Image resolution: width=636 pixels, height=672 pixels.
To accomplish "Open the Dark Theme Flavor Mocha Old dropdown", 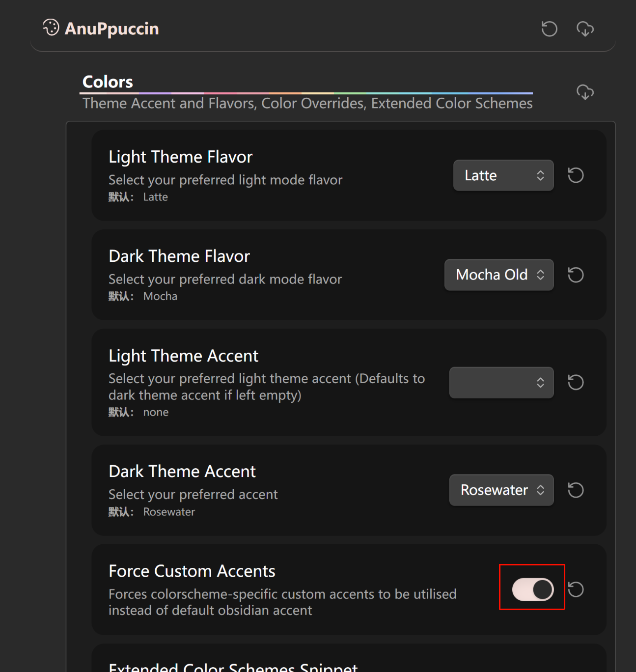I will click(499, 275).
